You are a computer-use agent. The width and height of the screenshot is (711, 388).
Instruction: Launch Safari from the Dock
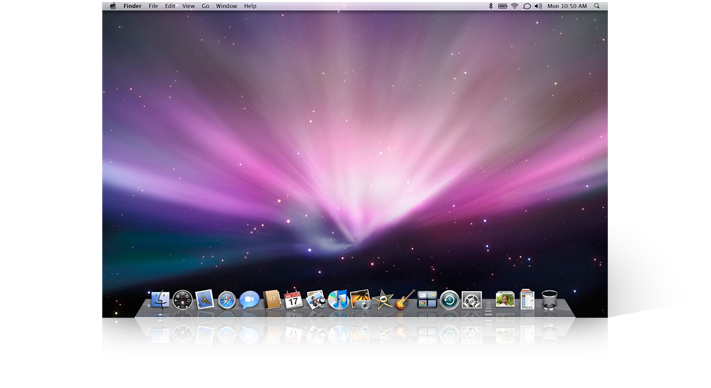pyautogui.click(x=227, y=300)
